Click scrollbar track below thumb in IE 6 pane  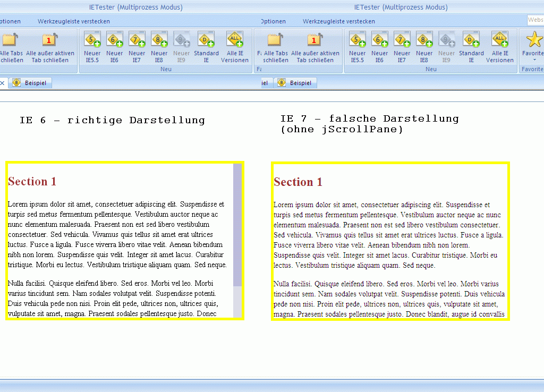(237, 302)
